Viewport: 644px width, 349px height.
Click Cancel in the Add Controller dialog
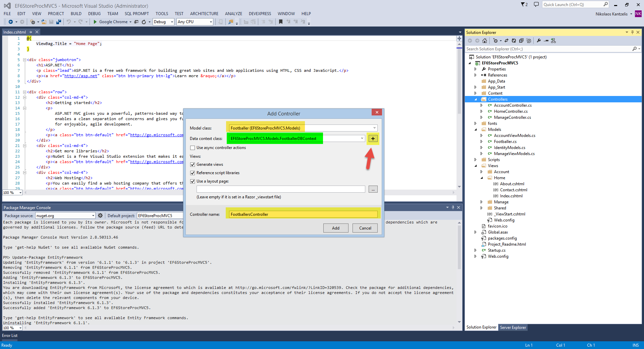tap(365, 228)
